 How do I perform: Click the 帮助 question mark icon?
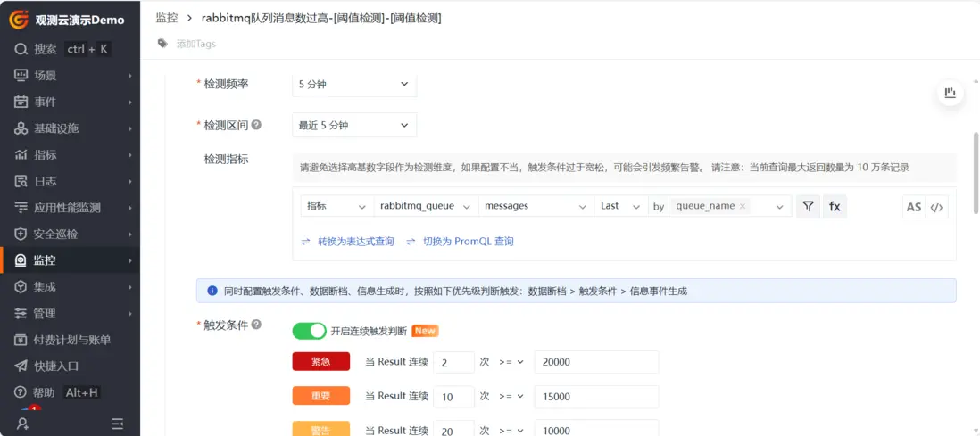point(21,393)
